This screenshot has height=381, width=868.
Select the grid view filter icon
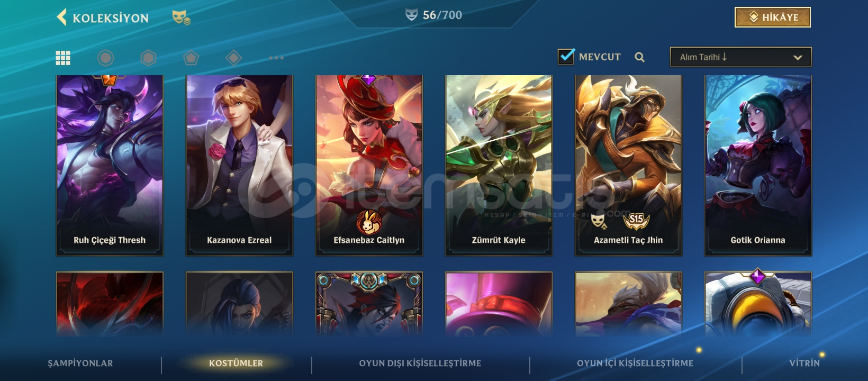click(x=63, y=58)
